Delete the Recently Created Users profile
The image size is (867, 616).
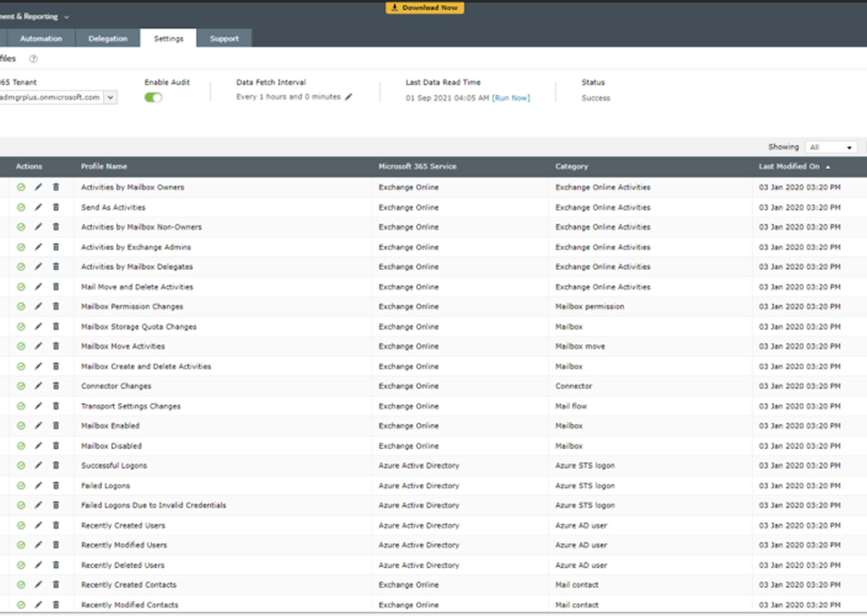coord(56,525)
